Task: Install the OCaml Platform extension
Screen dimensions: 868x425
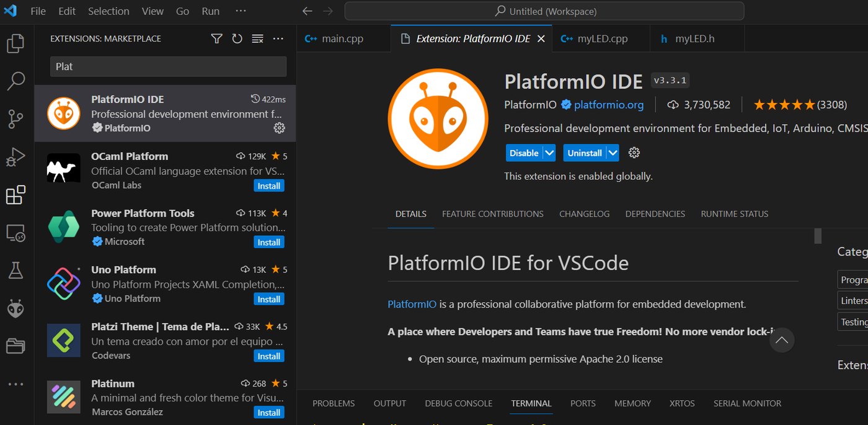Action: (x=269, y=186)
